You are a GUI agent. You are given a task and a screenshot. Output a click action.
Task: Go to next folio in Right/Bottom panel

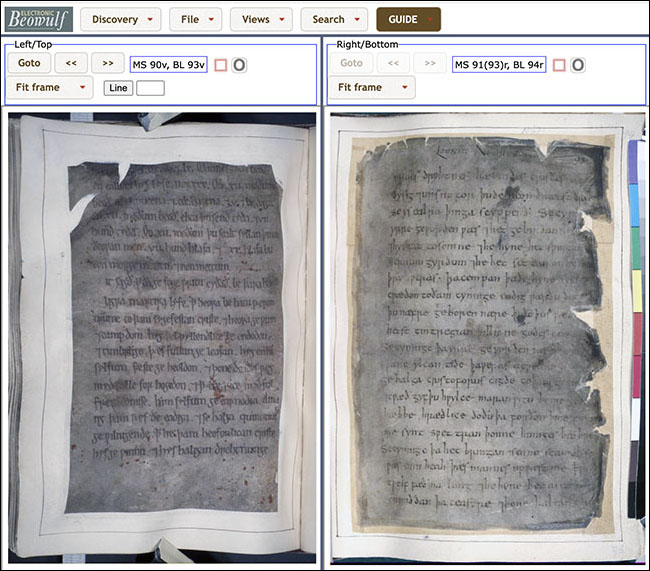coord(430,63)
